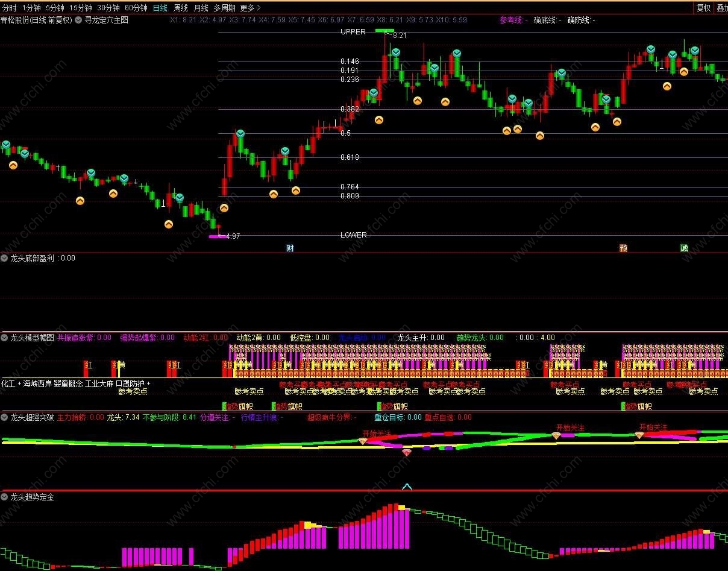Click the cyan up-arrow marker under the breakout panel

pyautogui.click(x=407, y=486)
